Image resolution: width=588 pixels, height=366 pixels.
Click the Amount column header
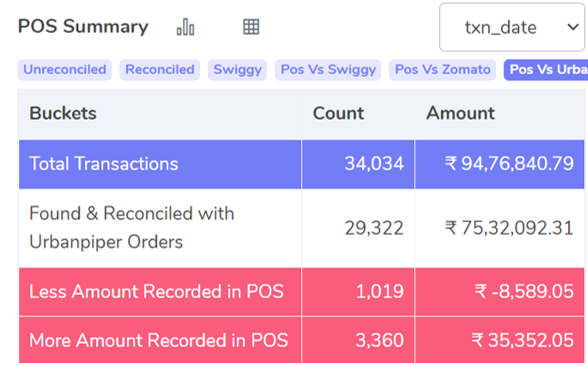(460, 113)
